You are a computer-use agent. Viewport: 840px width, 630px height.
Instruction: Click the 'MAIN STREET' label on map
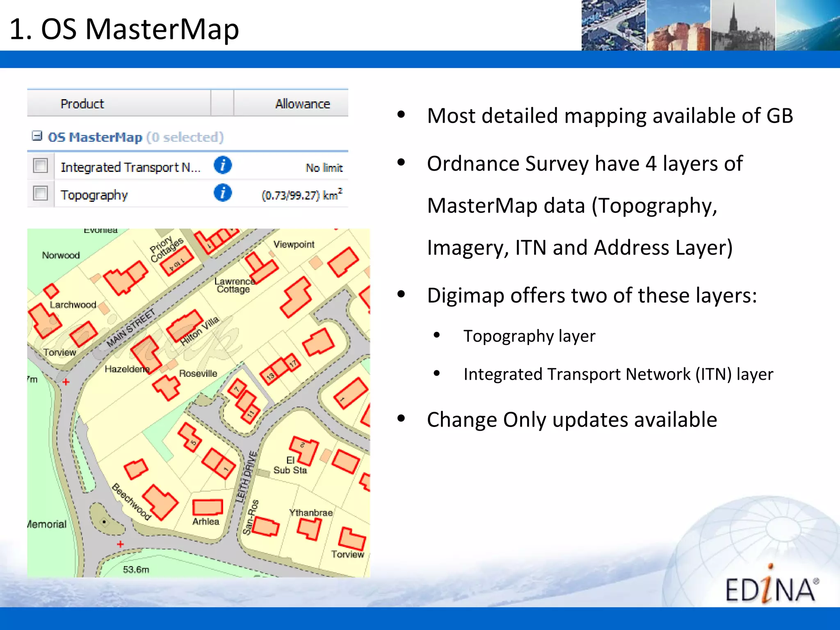click(x=131, y=328)
